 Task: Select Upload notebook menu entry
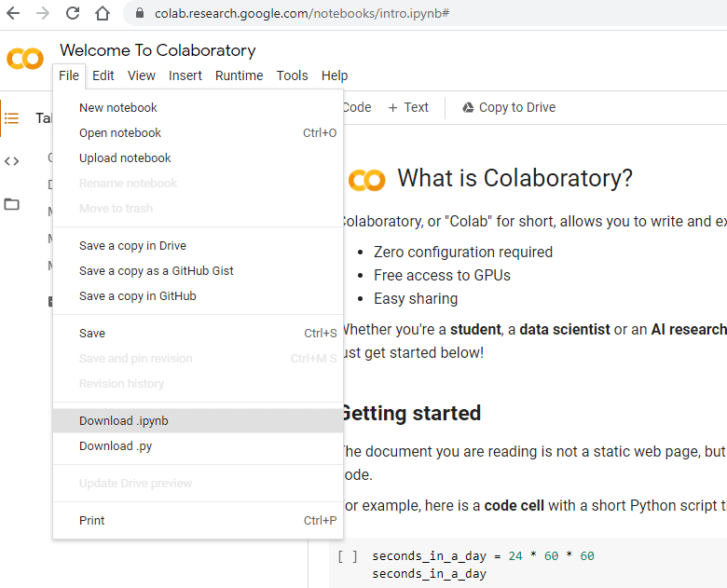[x=198, y=158]
